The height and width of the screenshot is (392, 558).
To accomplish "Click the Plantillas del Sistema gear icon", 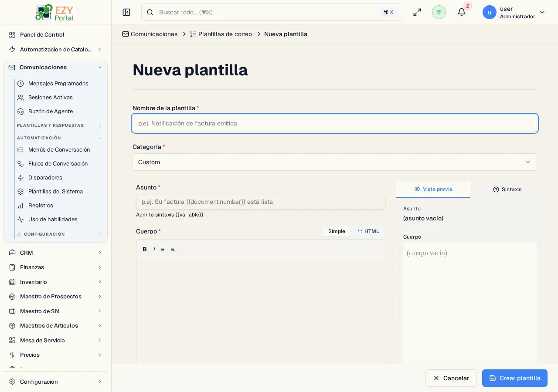I will click(20, 191).
